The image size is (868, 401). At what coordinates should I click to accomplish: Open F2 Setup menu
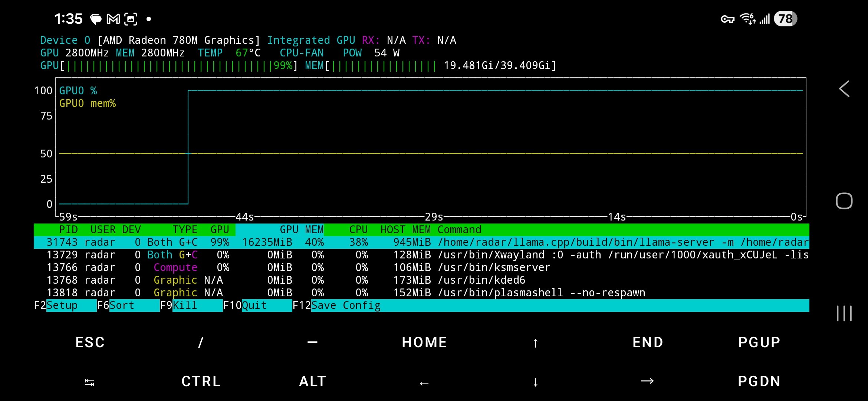coord(65,306)
